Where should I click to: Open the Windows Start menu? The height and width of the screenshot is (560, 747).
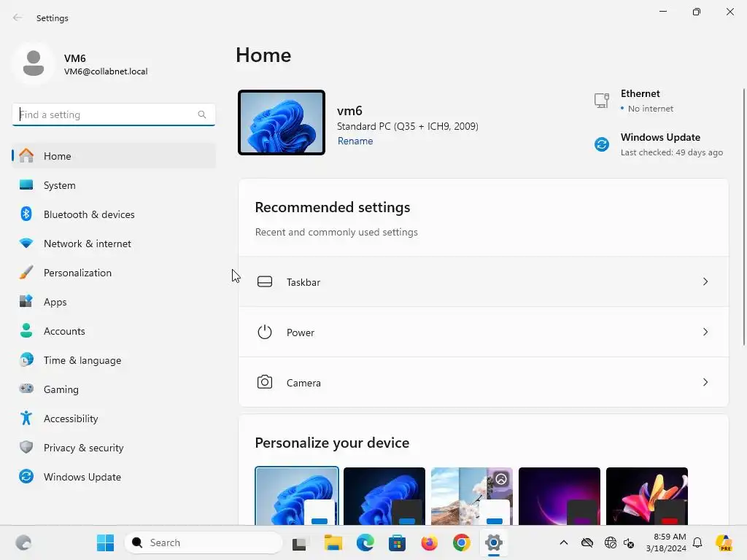coord(105,542)
